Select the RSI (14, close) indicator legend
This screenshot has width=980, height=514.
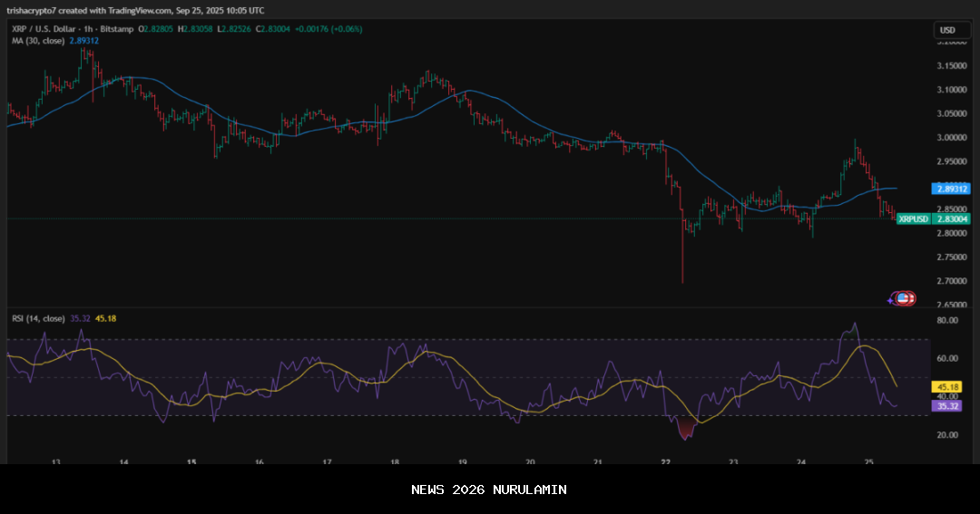[38, 318]
